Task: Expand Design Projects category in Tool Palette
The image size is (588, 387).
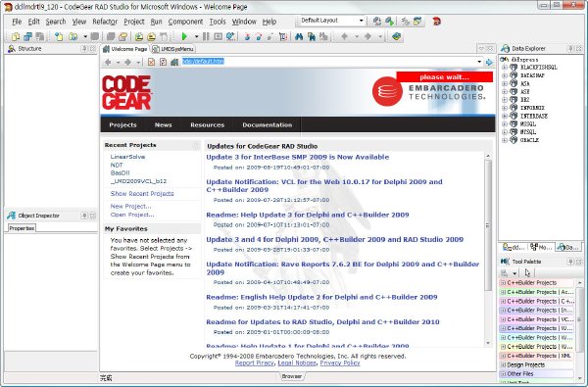Action: 504,364
